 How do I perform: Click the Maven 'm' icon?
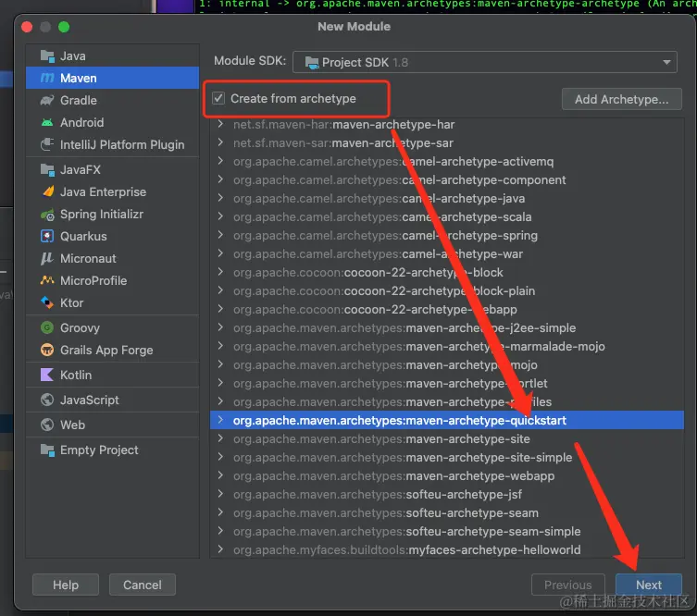[x=47, y=79]
